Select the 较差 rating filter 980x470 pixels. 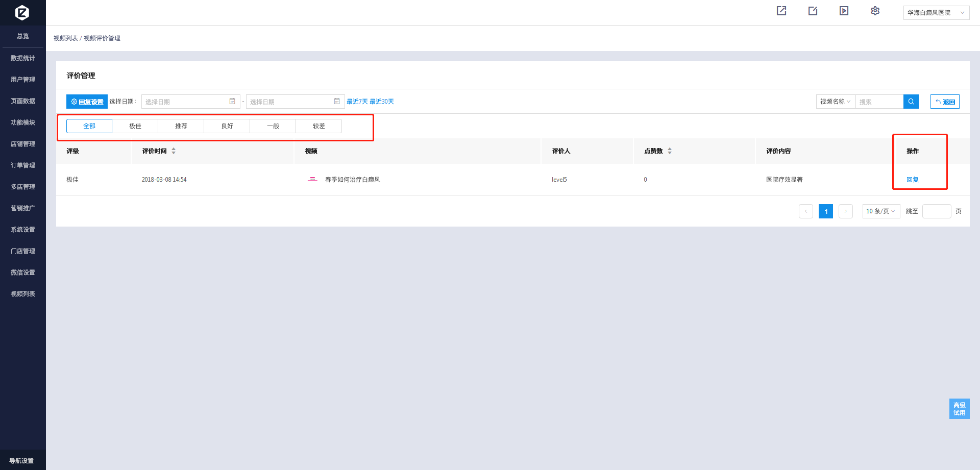tap(319, 126)
